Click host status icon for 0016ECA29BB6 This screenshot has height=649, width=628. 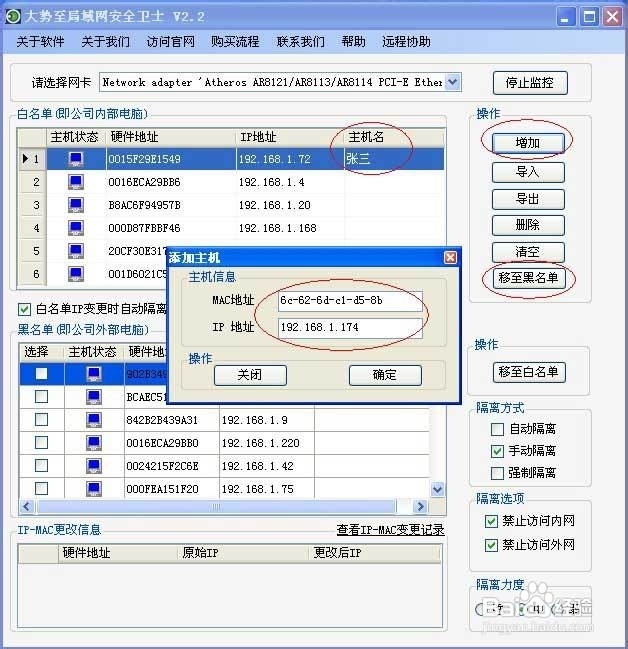(76, 182)
